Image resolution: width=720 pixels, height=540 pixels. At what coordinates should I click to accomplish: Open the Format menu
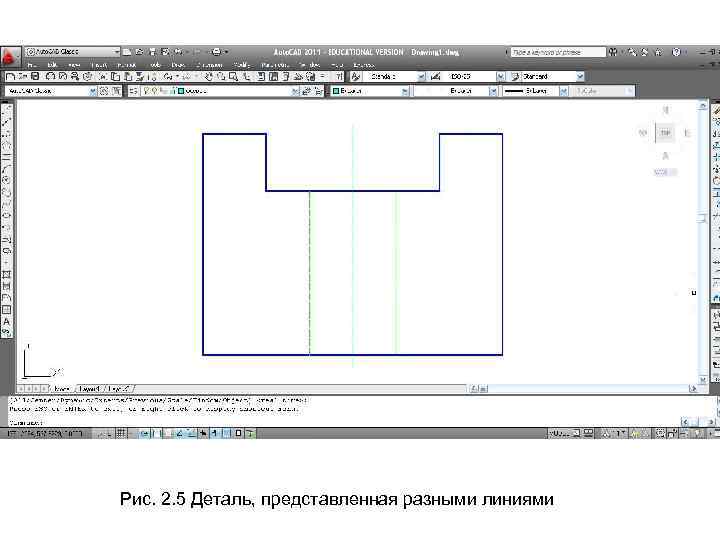pyautogui.click(x=126, y=65)
